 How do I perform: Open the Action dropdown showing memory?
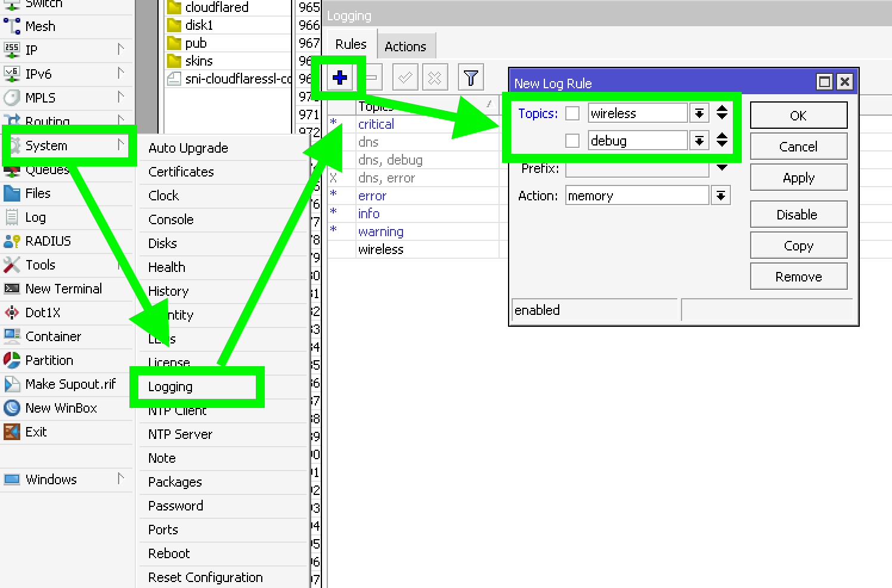720,195
